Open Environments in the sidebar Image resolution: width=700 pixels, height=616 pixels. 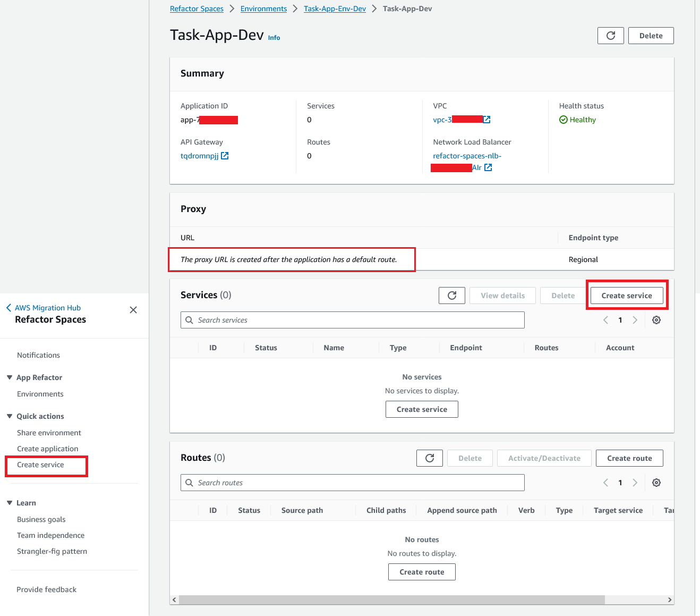click(x=40, y=394)
